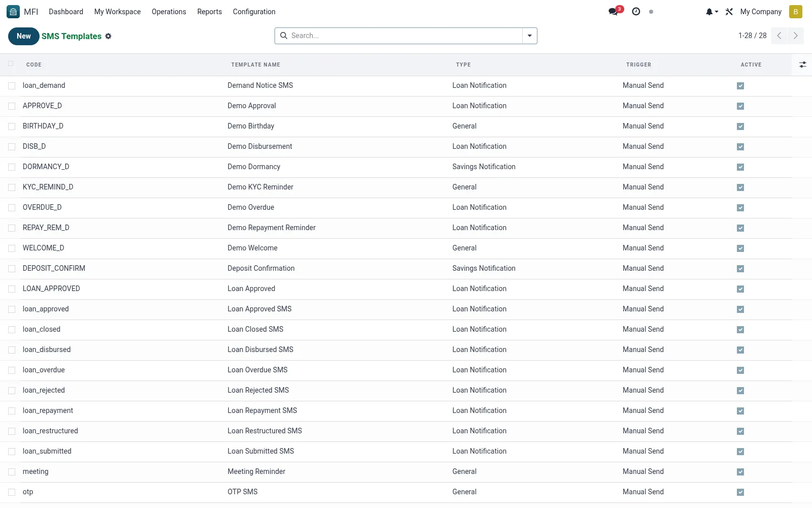812x508 pixels.
Task: Open the Deposit Confirmation template
Action: coord(261,268)
